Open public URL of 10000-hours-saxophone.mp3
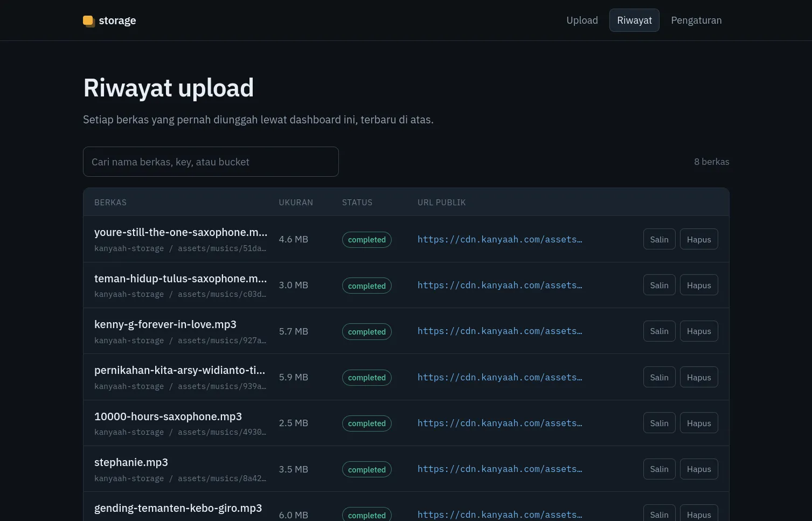Viewport: 812px width, 521px height. click(x=499, y=423)
